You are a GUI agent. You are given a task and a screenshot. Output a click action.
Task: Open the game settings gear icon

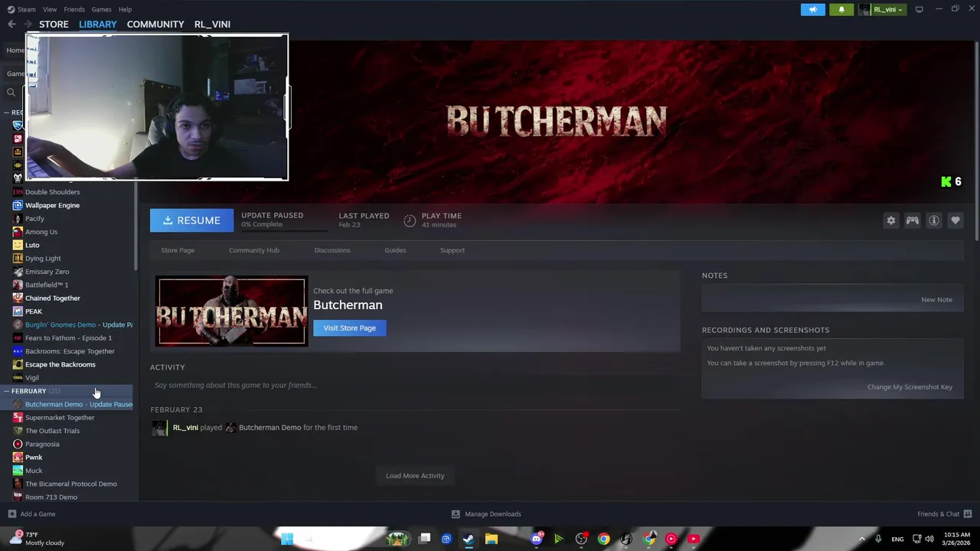pyautogui.click(x=891, y=220)
